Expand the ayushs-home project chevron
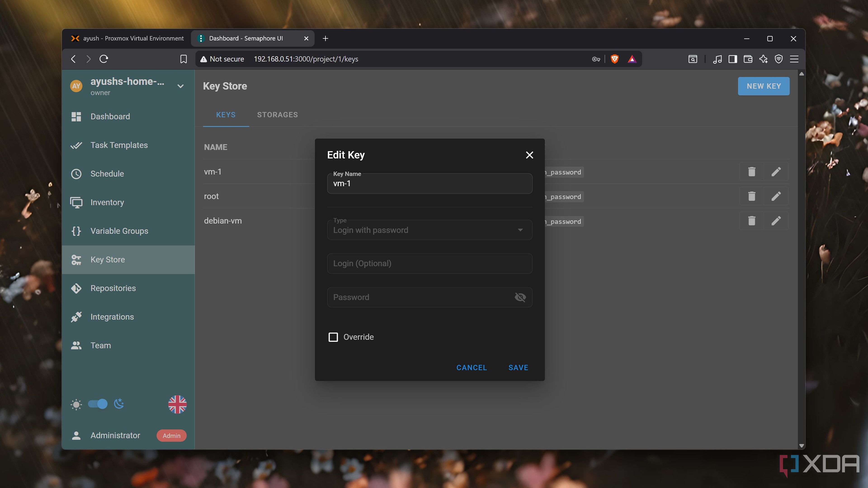 coord(181,86)
